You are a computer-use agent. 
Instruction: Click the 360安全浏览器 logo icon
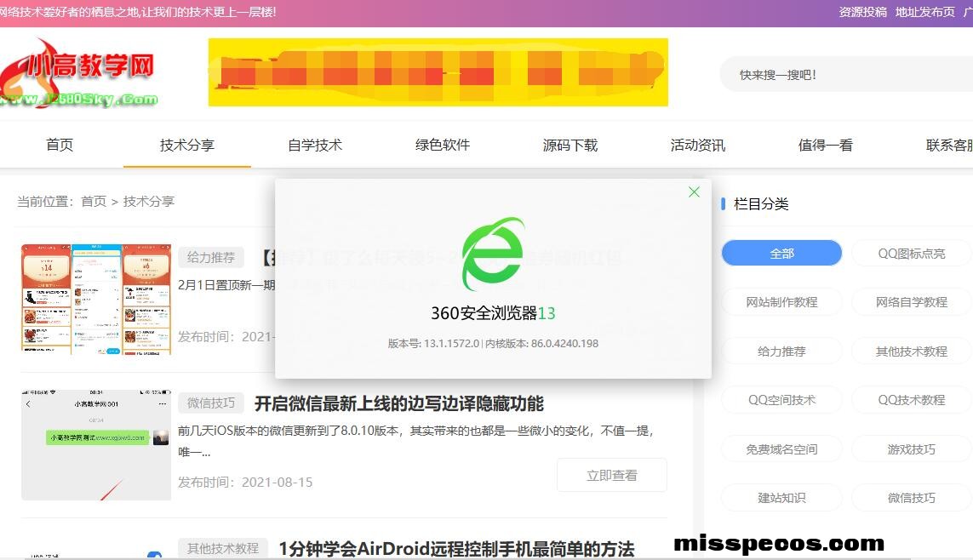493,254
